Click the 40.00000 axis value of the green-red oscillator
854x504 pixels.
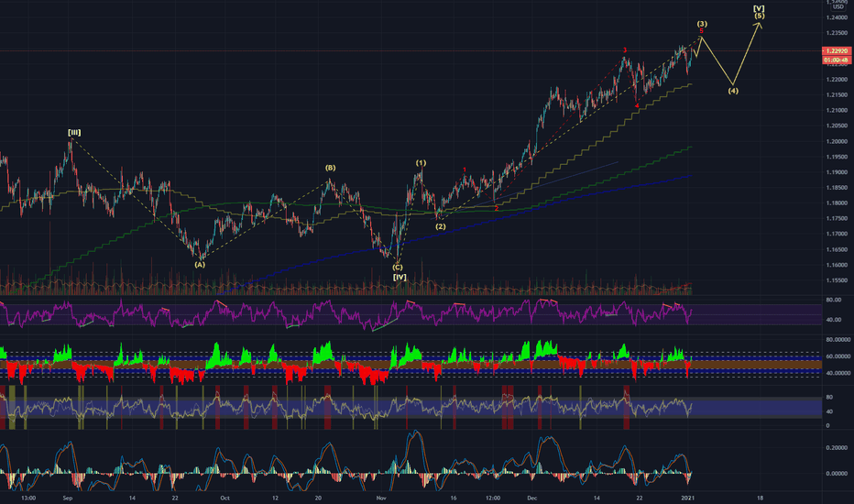tap(838, 374)
